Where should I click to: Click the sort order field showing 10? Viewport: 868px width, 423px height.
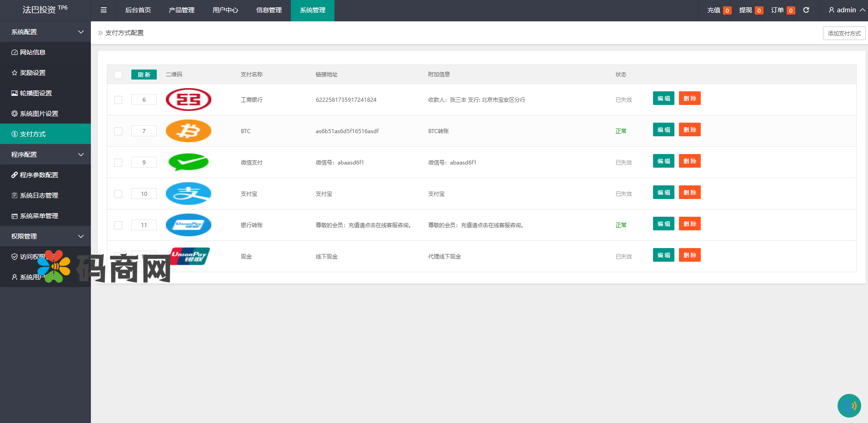tap(144, 194)
